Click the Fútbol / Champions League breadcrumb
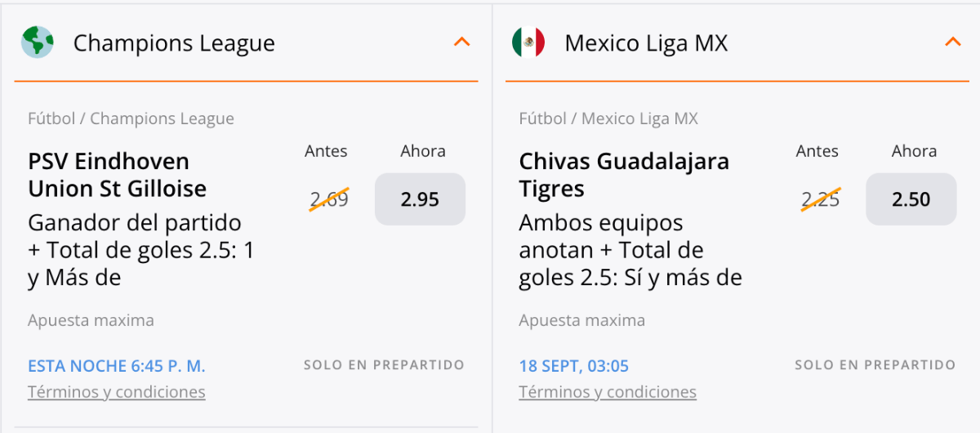 point(131,118)
